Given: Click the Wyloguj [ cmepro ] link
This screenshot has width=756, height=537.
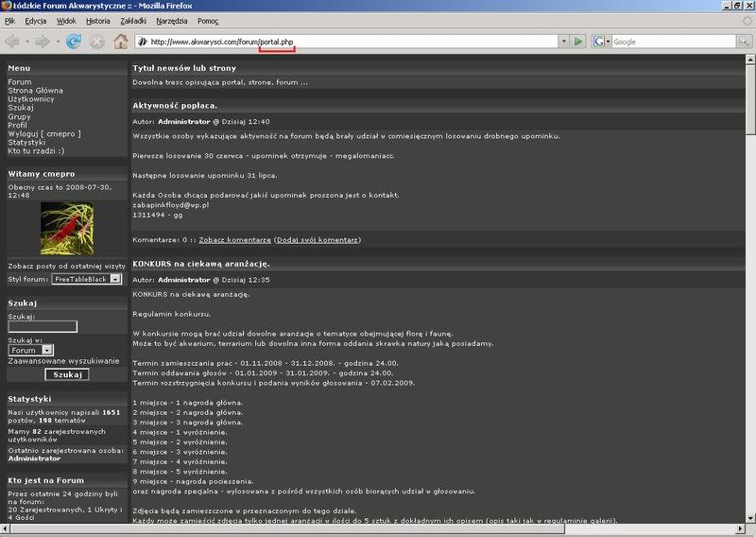Looking at the screenshot, I should [44, 133].
